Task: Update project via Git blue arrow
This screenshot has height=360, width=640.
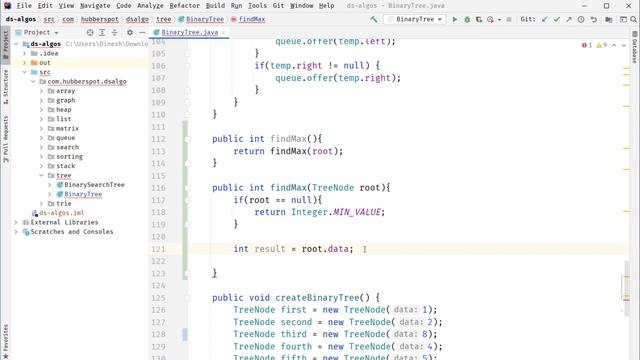Action: tap(544, 19)
